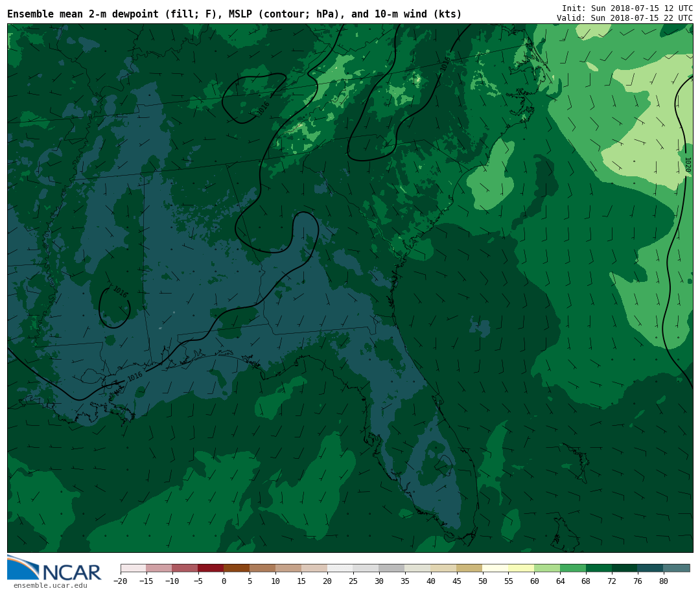Click the 1016 label near the Louisiana coast
The height and width of the screenshot is (593, 700).
(135, 377)
